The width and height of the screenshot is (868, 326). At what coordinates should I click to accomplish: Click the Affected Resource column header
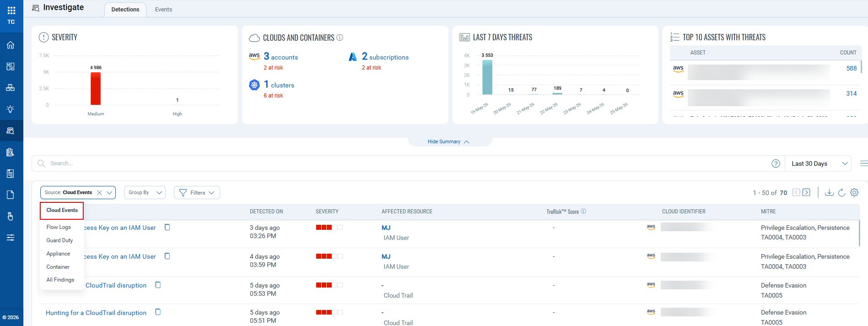407,212
